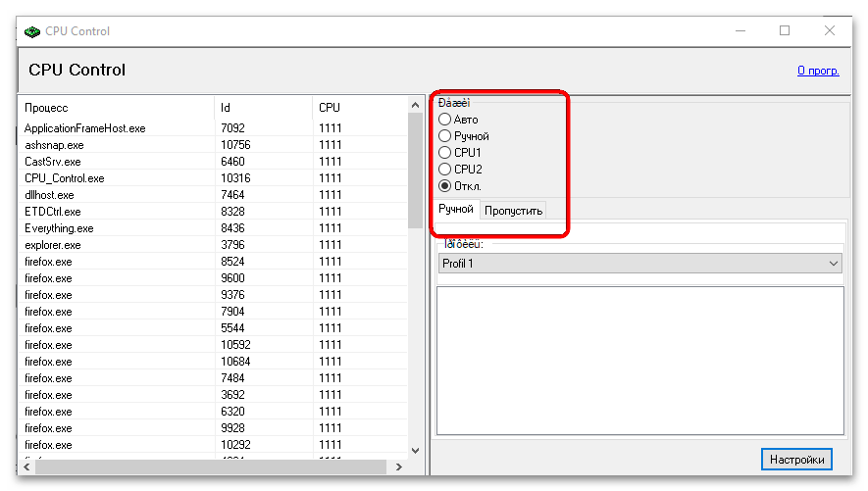The height and width of the screenshot is (491, 868).
Task: Select firefox.exe with Id 10292
Action: point(213,445)
